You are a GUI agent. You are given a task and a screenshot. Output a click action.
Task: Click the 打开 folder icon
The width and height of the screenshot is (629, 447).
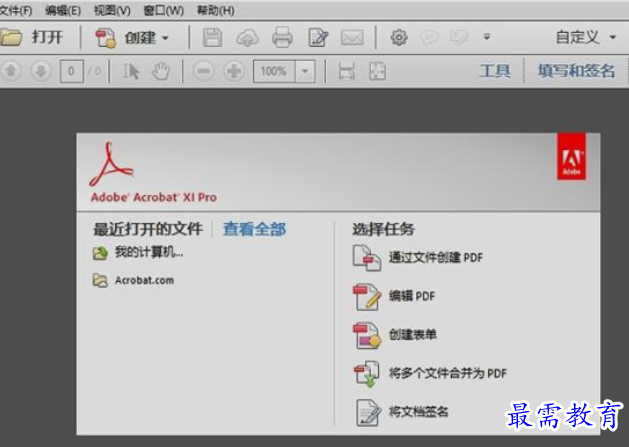11,38
